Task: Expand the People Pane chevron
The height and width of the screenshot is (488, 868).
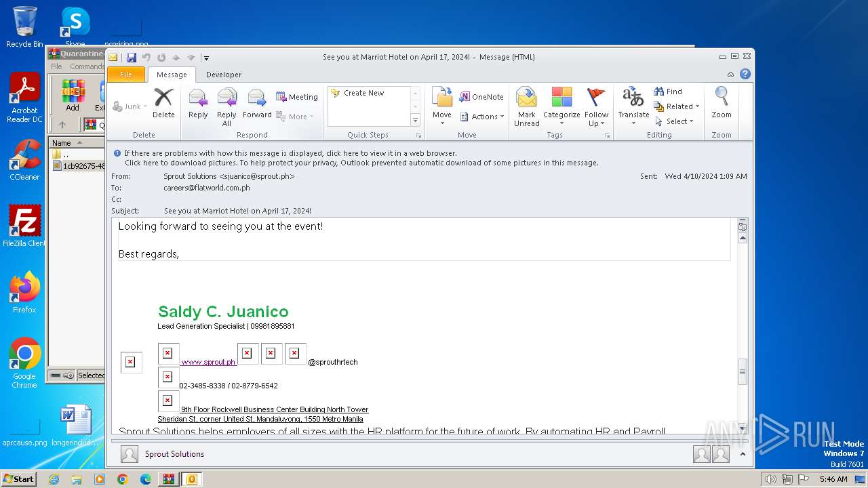Action: [743, 454]
